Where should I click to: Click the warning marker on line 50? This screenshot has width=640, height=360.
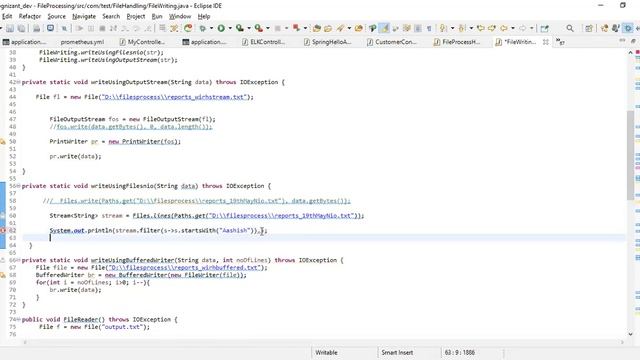(x=2, y=142)
